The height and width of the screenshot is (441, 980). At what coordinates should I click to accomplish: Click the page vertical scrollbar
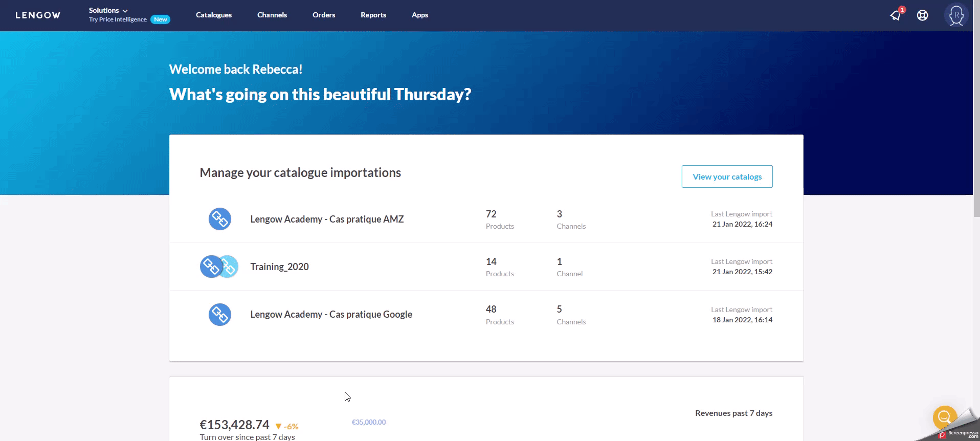976,108
